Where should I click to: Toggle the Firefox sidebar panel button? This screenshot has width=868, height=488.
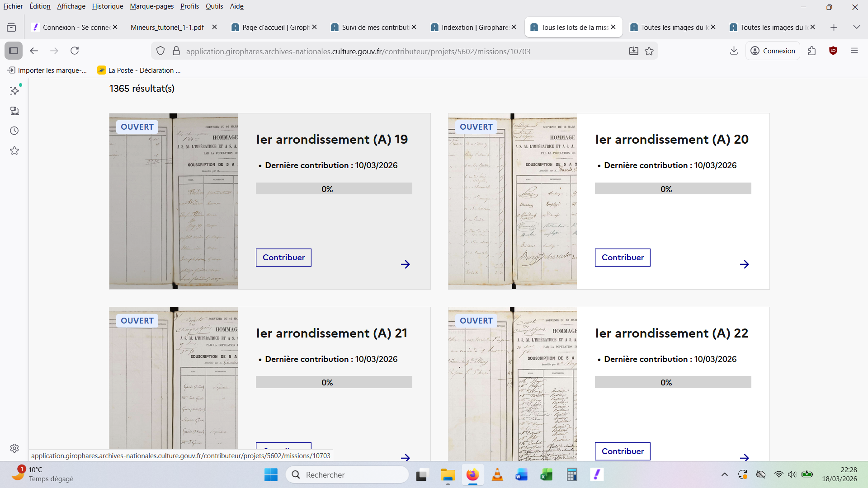(x=14, y=51)
